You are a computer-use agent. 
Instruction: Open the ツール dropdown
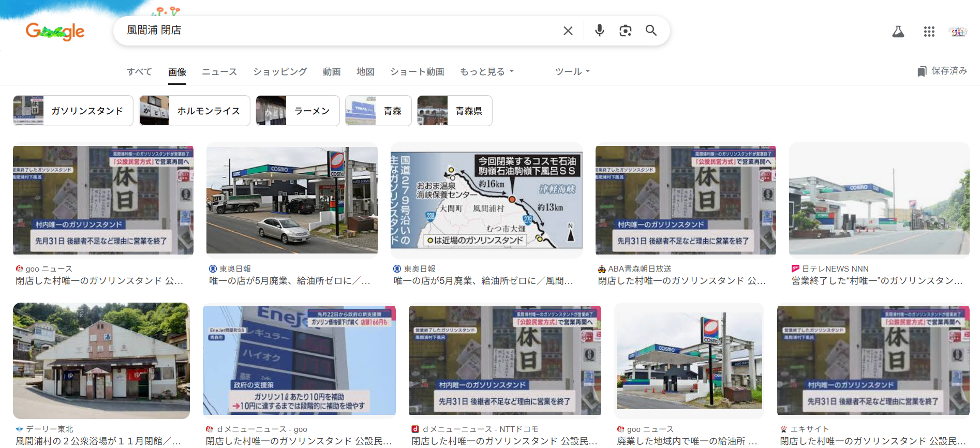pyautogui.click(x=572, y=72)
